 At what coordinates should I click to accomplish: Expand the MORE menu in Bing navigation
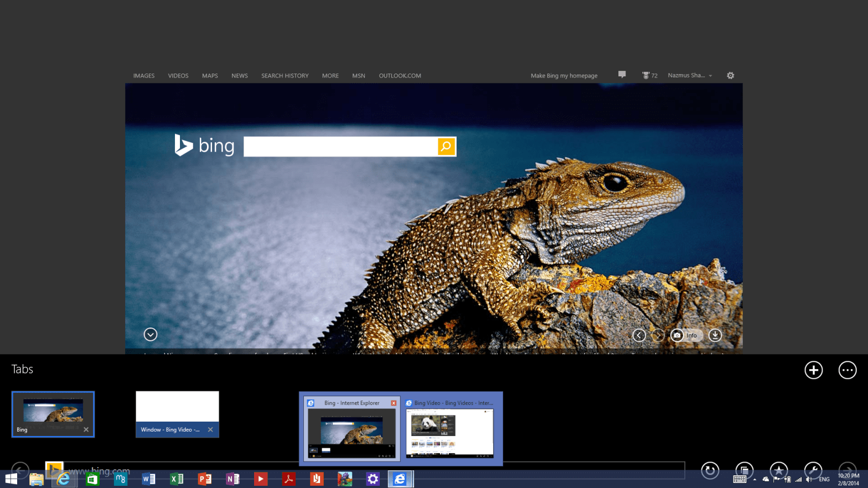[x=330, y=76]
